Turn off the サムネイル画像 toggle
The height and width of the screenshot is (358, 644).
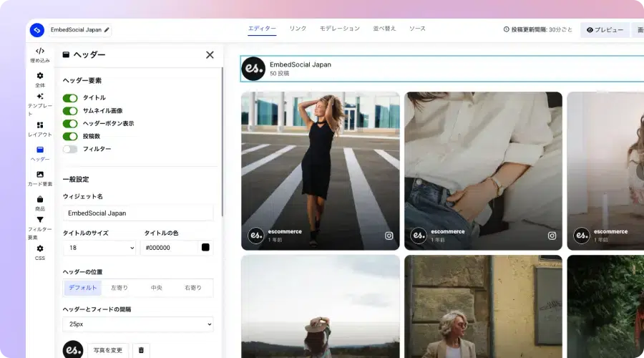tap(70, 111)
